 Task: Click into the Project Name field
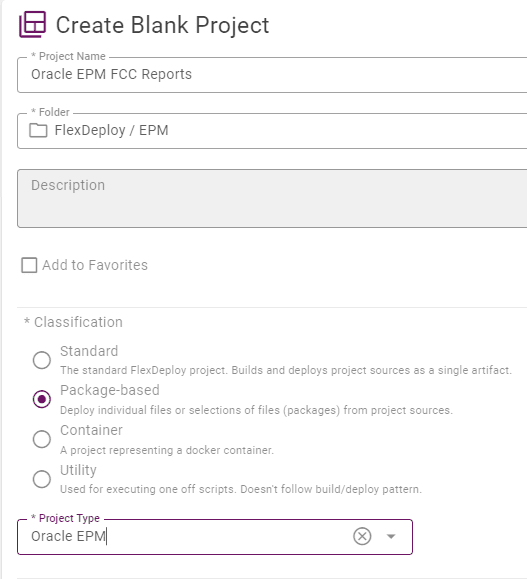(x=272, y=75)
